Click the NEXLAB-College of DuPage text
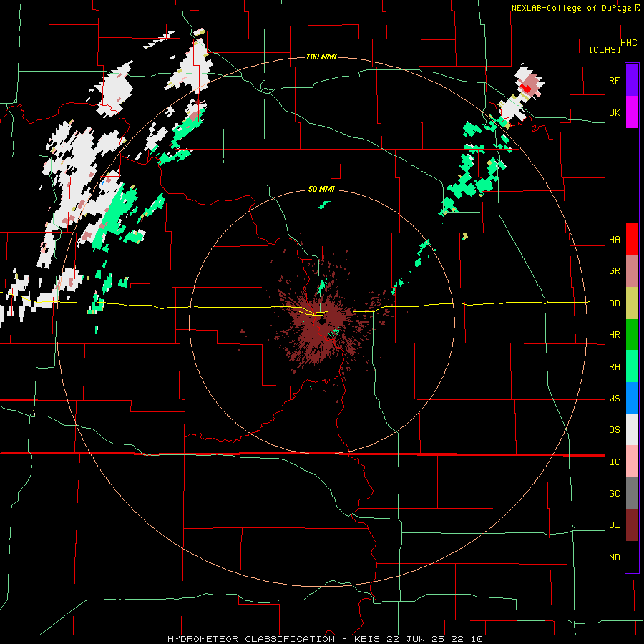Viewport: 644px width, 644px height. coord(571,8)
